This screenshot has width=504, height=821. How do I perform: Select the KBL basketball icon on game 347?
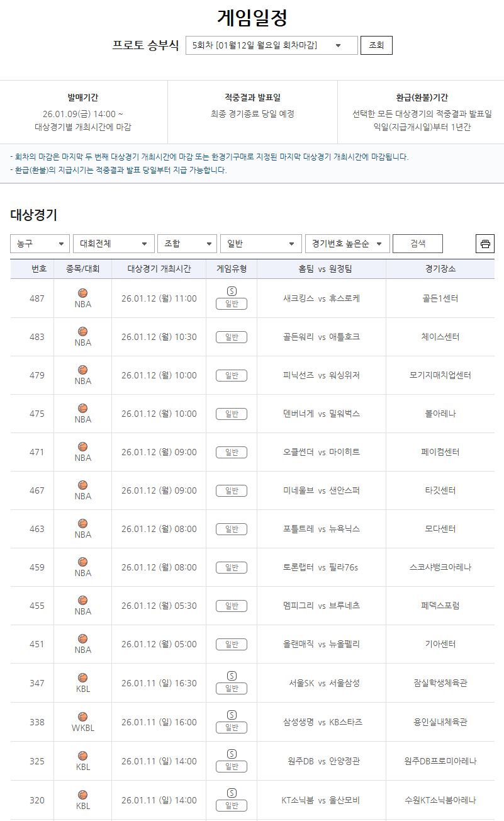pyautogui.click(x=82, y=679)
